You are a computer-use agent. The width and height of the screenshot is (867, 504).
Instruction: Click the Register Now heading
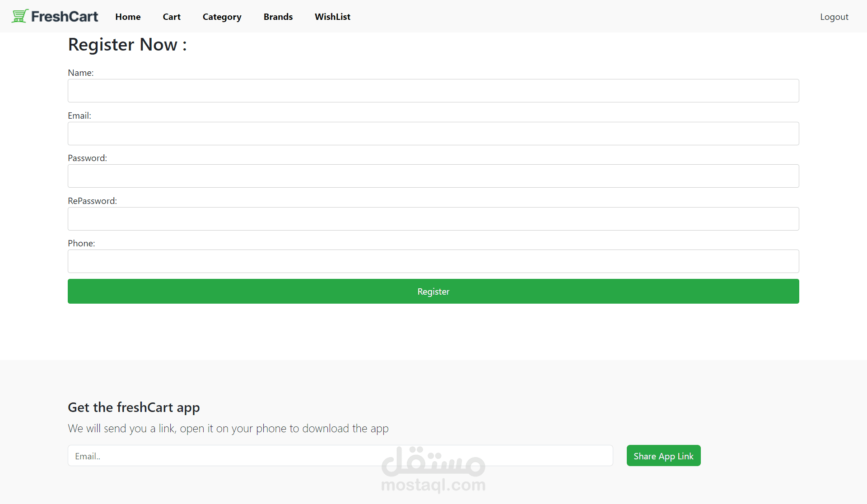[127, 44]
